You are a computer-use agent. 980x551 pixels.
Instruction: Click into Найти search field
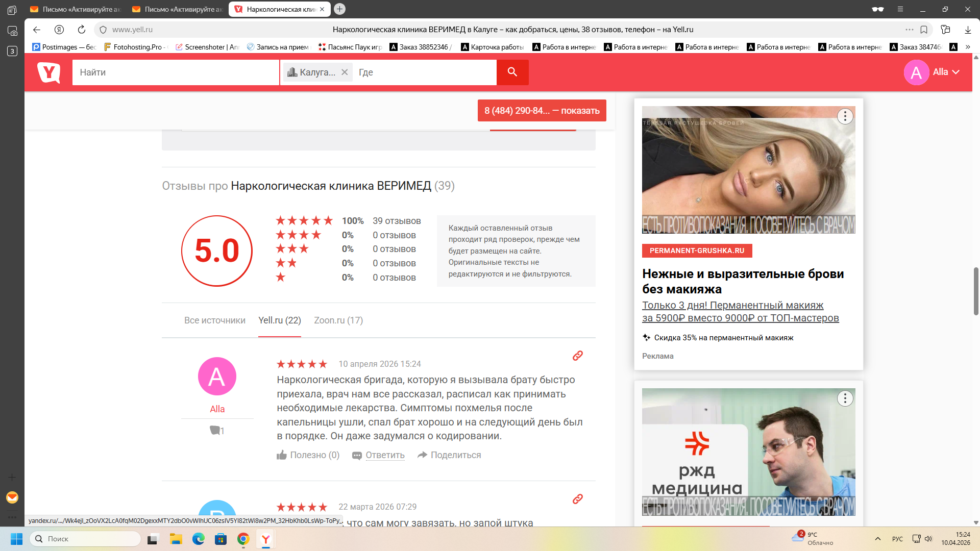tap(175, 72)
